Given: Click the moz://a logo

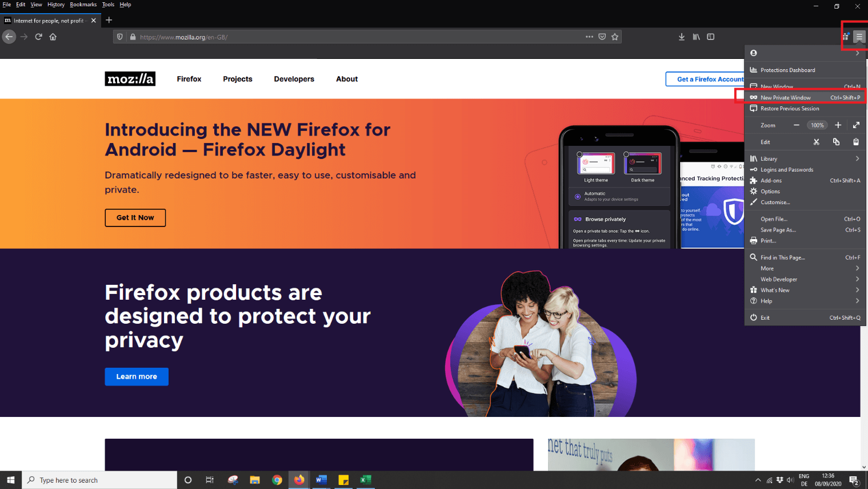Looking at the screenshot, I should (x=130, y=79).
